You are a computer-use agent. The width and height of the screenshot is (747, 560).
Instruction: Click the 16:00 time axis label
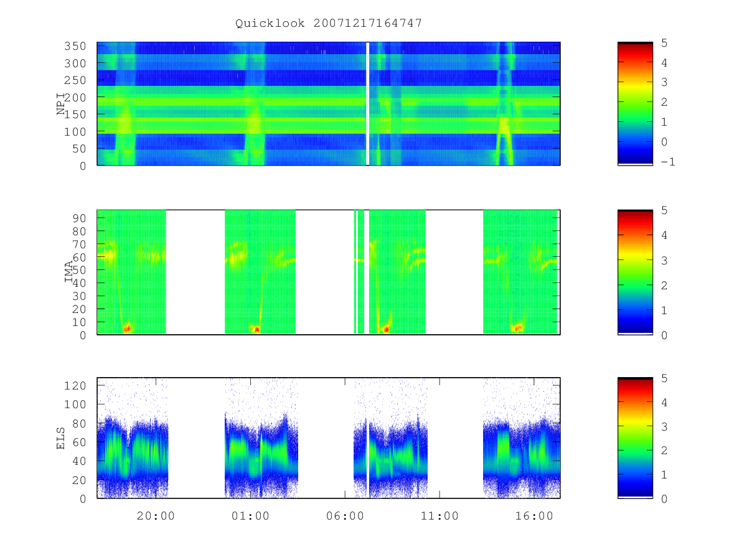pyautogui.click(x=534, y=516)
